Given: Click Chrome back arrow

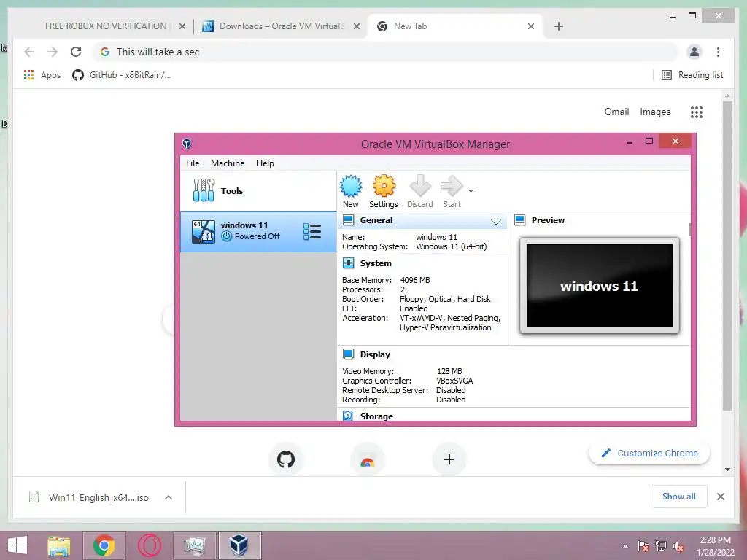Looking at the screenshot, I should [x=29, y=52].
